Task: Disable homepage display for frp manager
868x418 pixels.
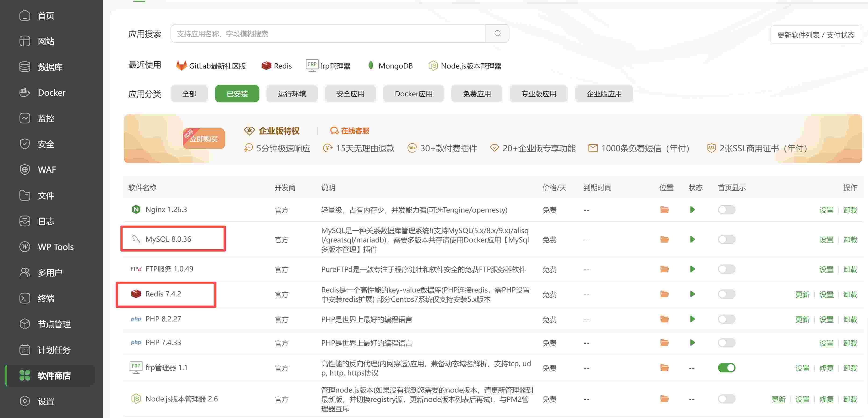Action: (726, 368)
